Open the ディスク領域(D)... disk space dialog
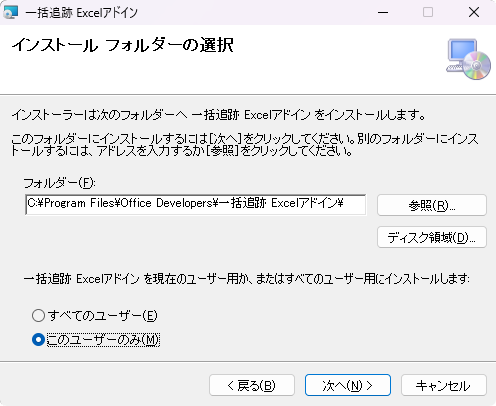Screen dimensions: 496x406 point(432,237)
